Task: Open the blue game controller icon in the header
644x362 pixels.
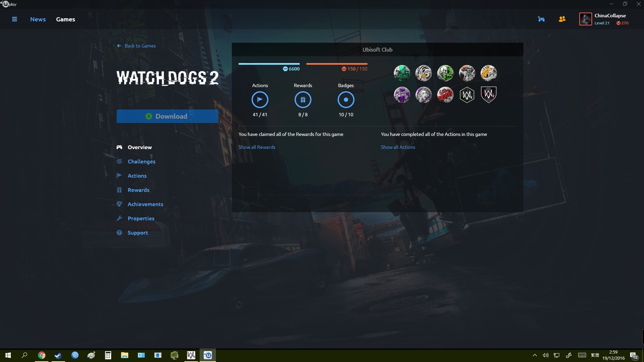Action: (541, 19)
